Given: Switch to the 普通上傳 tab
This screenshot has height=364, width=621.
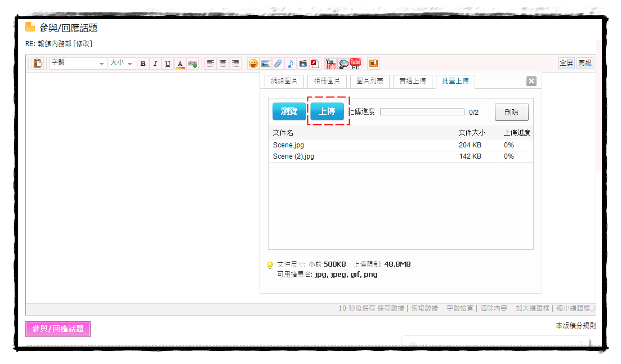Looking at the screenshot, I should (x=412, y=81).
